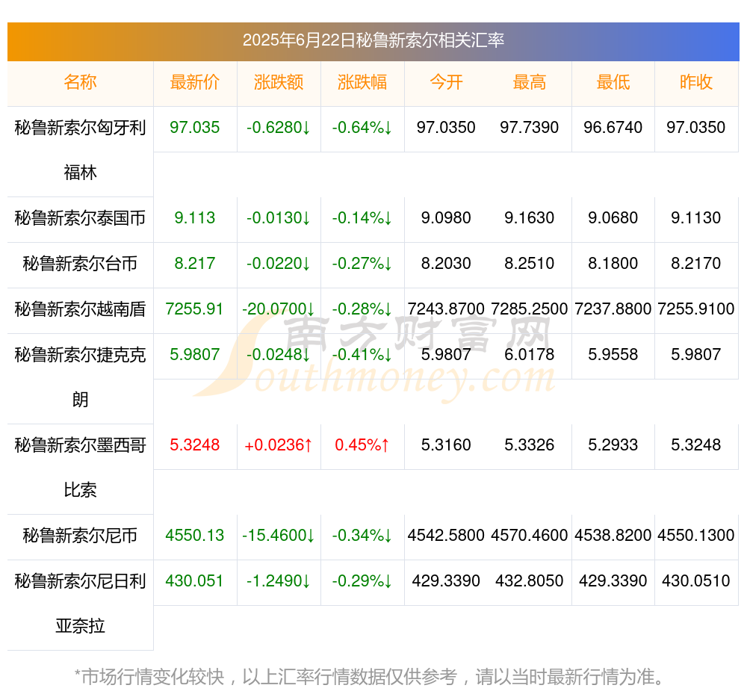This screenshot has width=747, height=700.
Task: Click the row name 秘鲁新索尔越南盾
Action: [x=80, y=309]
